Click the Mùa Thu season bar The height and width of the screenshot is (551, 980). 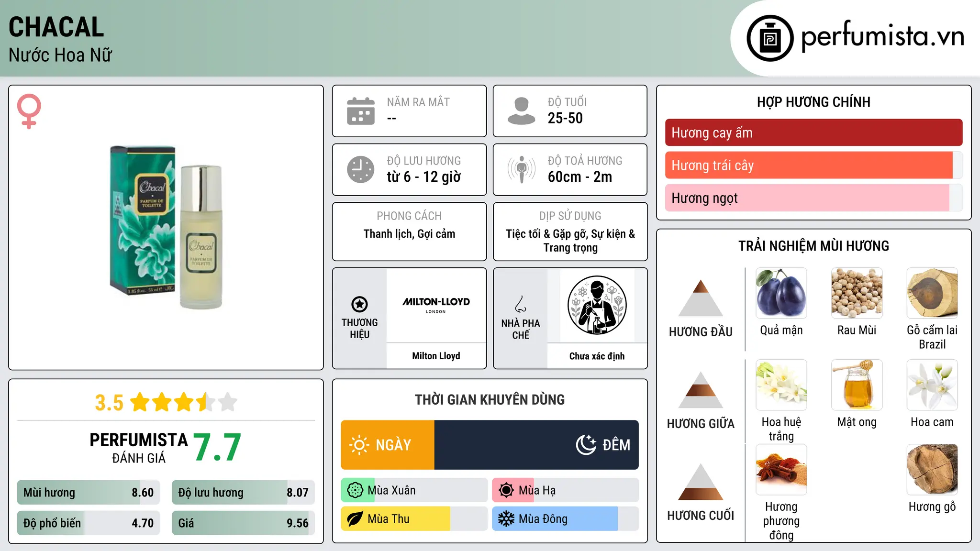414,519
